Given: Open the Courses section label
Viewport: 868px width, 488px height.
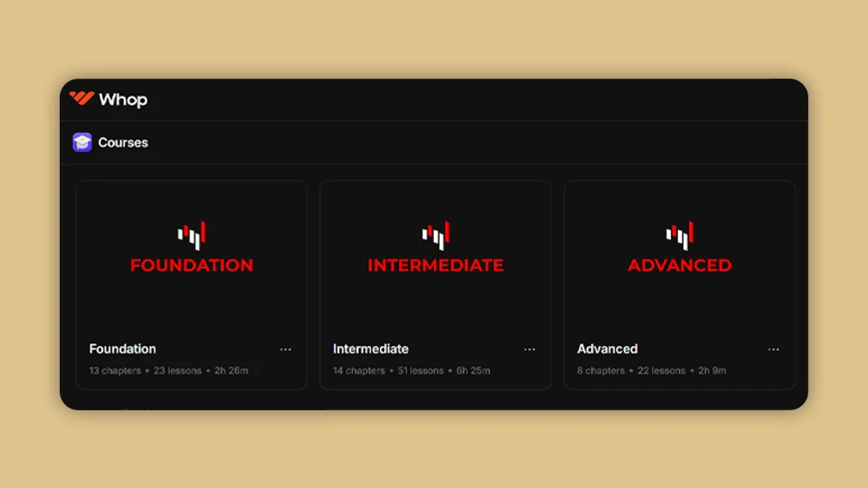Looking at the screenshot, I should point(123,143).
